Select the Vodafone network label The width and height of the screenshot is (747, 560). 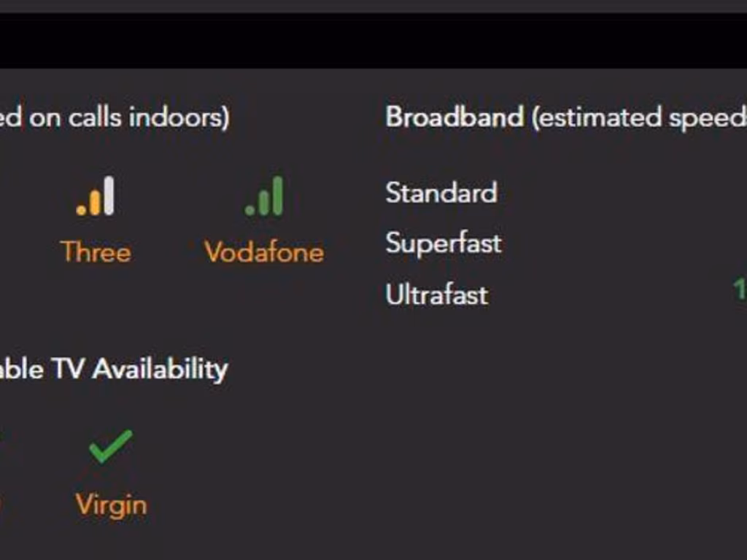[x=264, y=252]
